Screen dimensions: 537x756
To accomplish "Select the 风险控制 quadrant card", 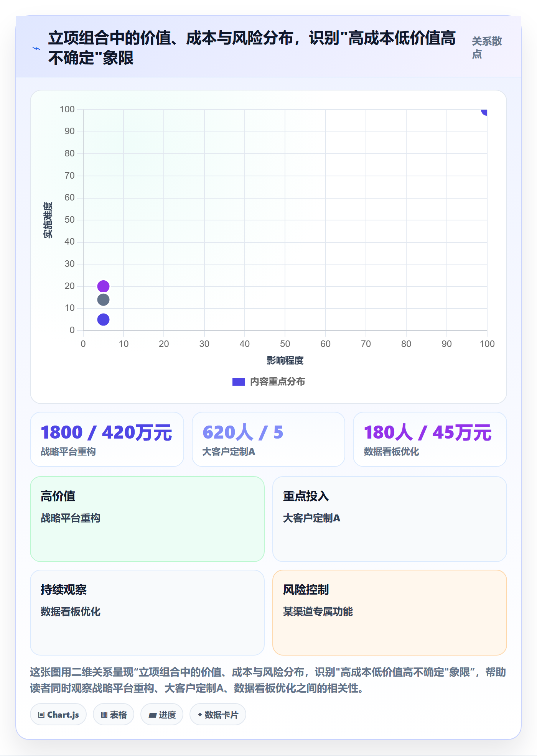I will (390, 613).
